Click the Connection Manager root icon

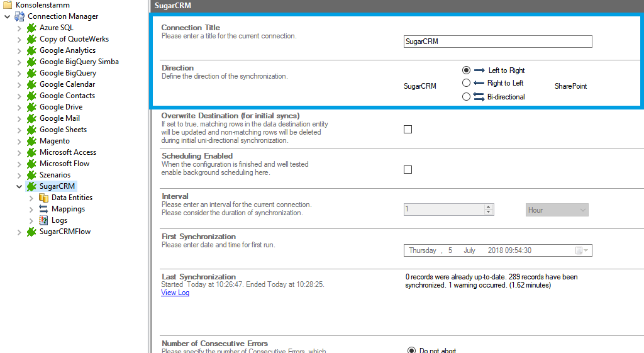19,16
